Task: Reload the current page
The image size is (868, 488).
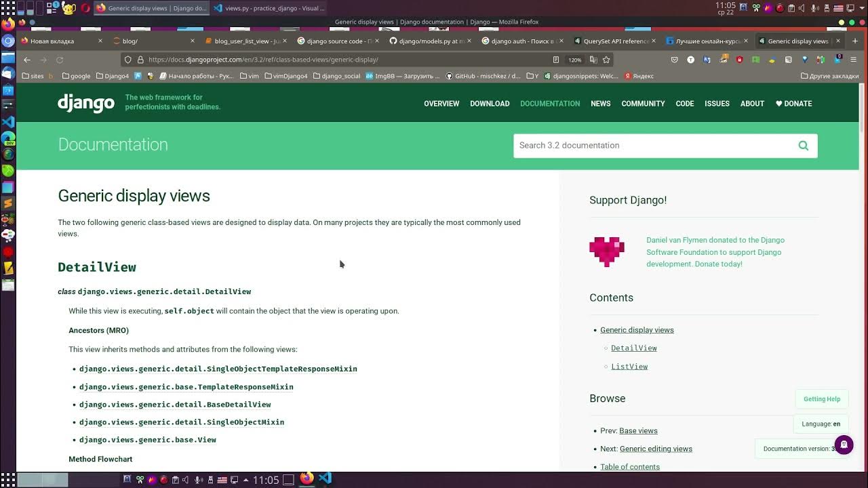Action: coord(60,60)
